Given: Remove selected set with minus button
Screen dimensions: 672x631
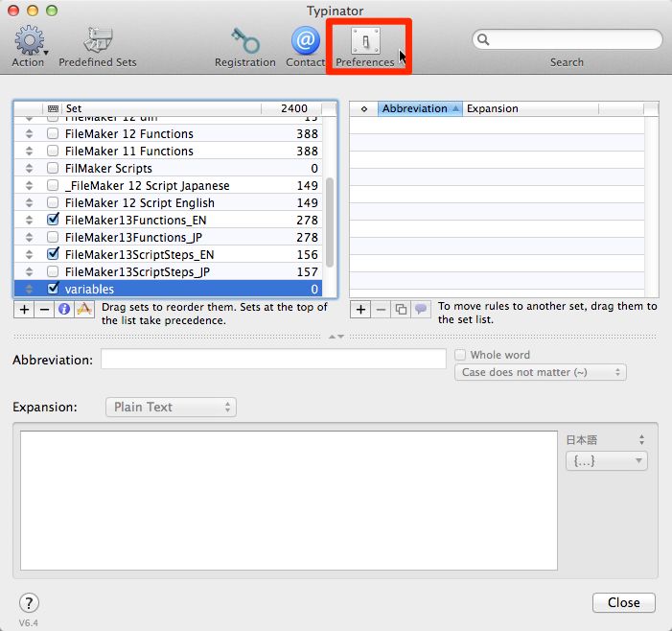Looking at the screenshot, I should [x=44, y=309].
